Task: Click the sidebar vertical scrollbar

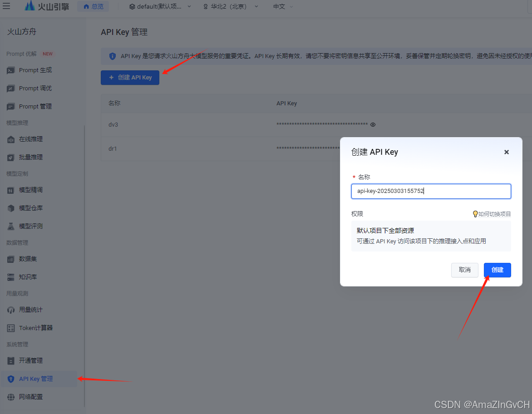Action: (x=84, y=266)
